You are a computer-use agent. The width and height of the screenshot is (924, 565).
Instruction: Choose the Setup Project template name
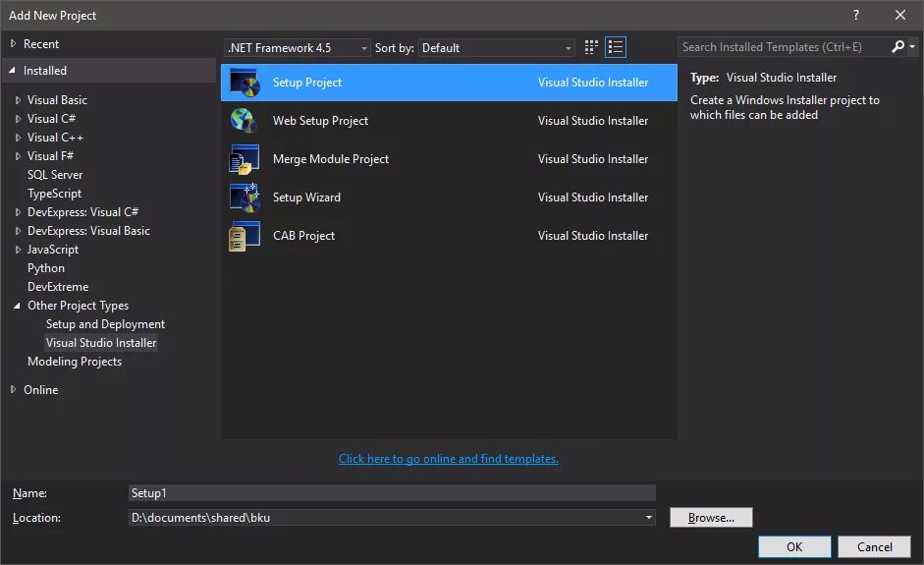click(x=307, y=83)
